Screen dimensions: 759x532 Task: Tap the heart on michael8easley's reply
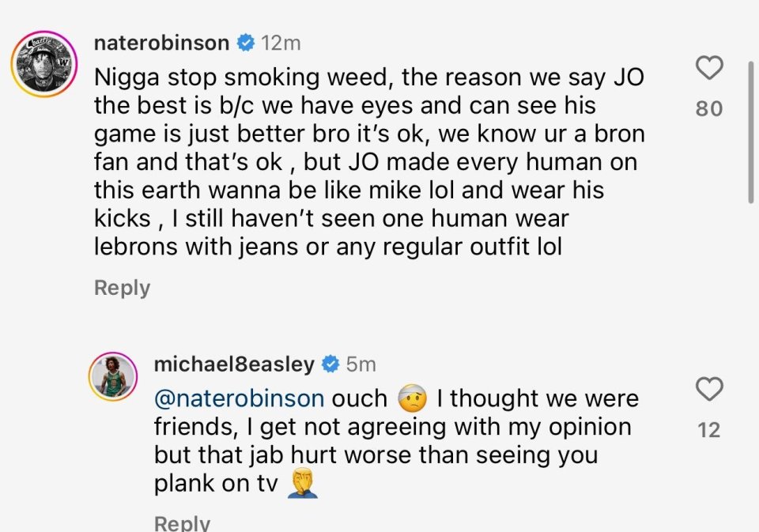tap(708, 389)
